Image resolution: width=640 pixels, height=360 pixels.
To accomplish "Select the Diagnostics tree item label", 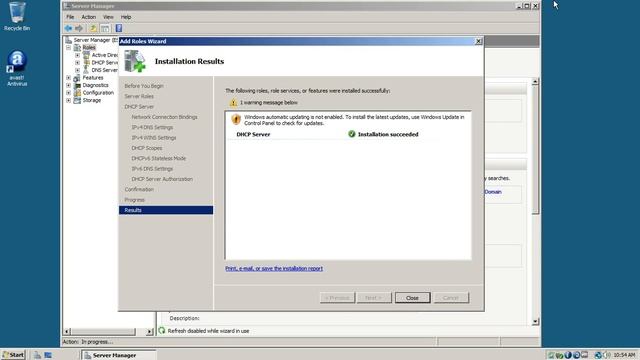I will [95, 85].
